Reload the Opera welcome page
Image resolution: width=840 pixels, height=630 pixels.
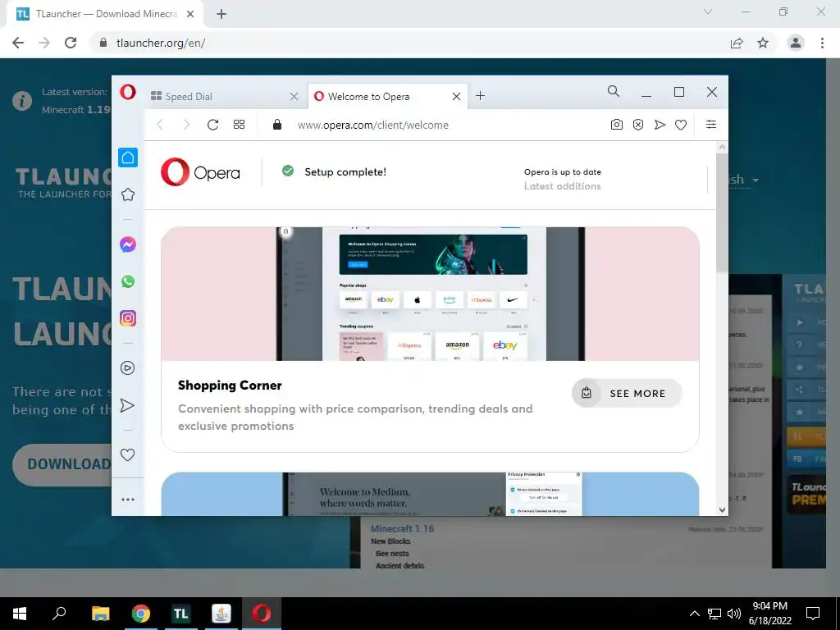tap(212, 125)
